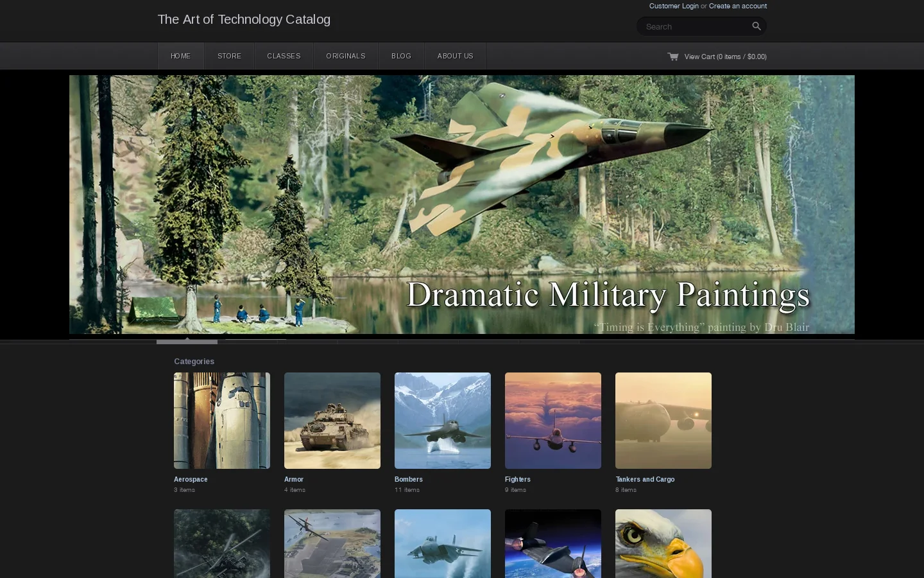The width and height of the screenshot is (924, 578).
Task: Click "11 items" under Bombers
Action: coord(407,490)
